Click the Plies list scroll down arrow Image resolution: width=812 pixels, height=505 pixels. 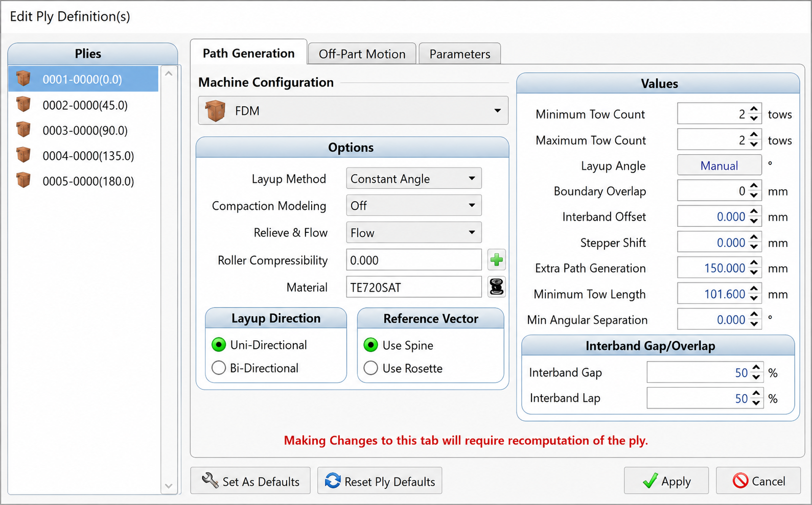tap(169, 486)
